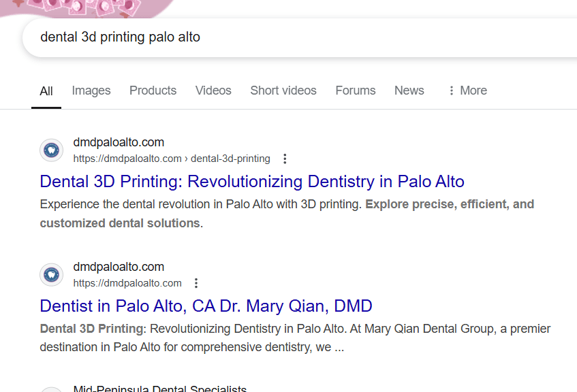Open three-dot menu for the dental-3d-printing result
577x392 pixels.
click(x=285, y=159)
